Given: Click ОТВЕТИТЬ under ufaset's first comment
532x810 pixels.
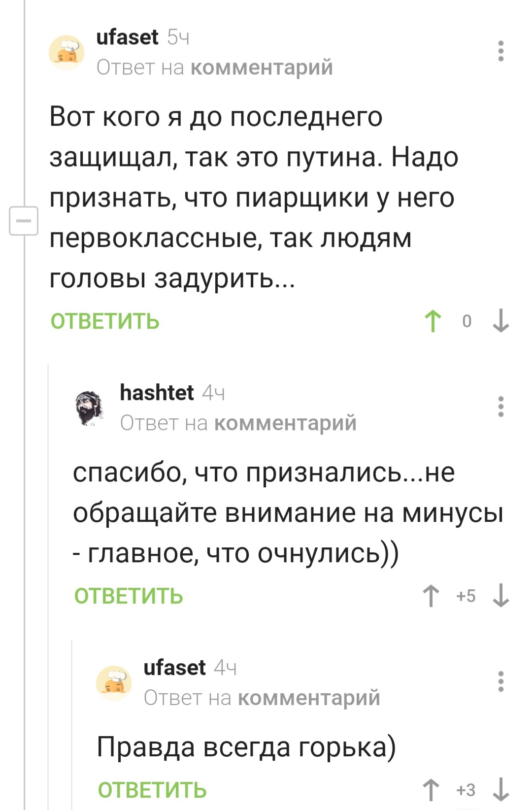Looking at the screenshot, I should click(x=105, y=321).
